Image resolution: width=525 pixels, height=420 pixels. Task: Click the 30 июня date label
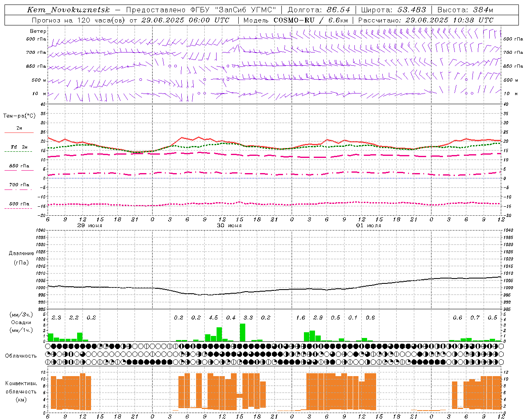point(229,226)
